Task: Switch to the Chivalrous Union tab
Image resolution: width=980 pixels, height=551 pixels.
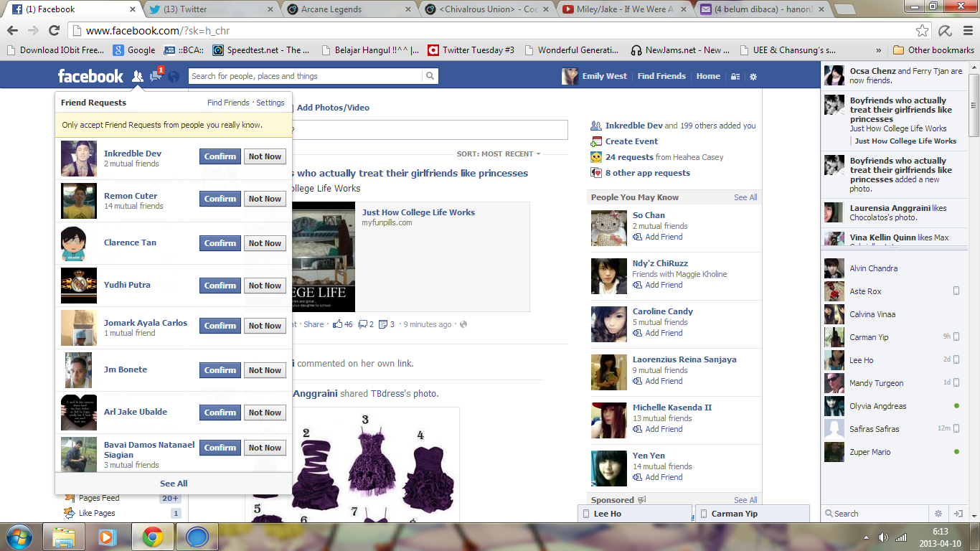Action: click(485, 9)
